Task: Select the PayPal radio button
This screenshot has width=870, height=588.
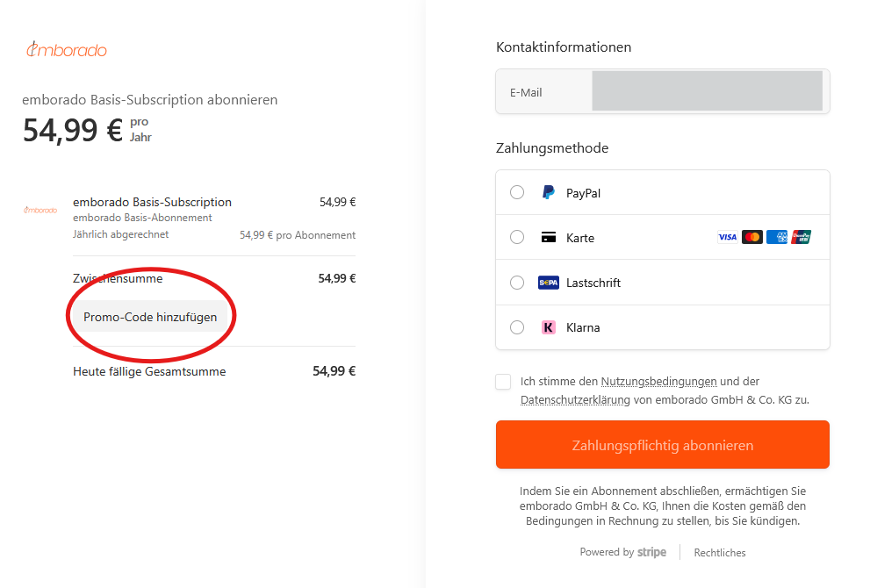Action: pyautogui.click(x=517, y=192)
